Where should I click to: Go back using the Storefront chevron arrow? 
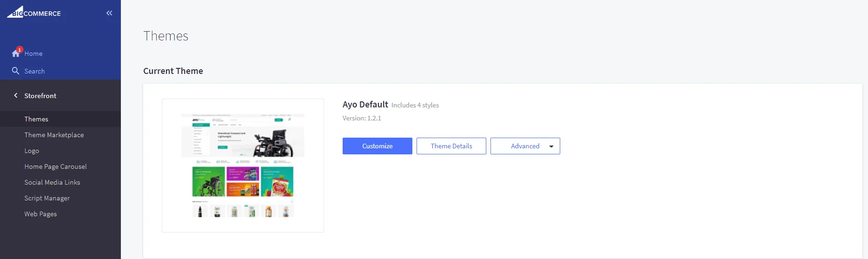(x=16, y=95)
